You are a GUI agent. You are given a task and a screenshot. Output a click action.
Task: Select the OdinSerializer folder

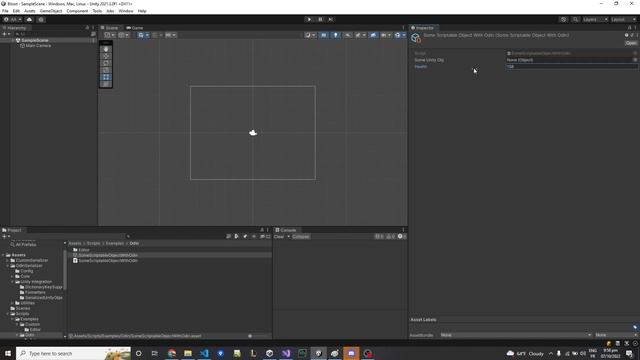pyautogui.click(x=29, y=266)
